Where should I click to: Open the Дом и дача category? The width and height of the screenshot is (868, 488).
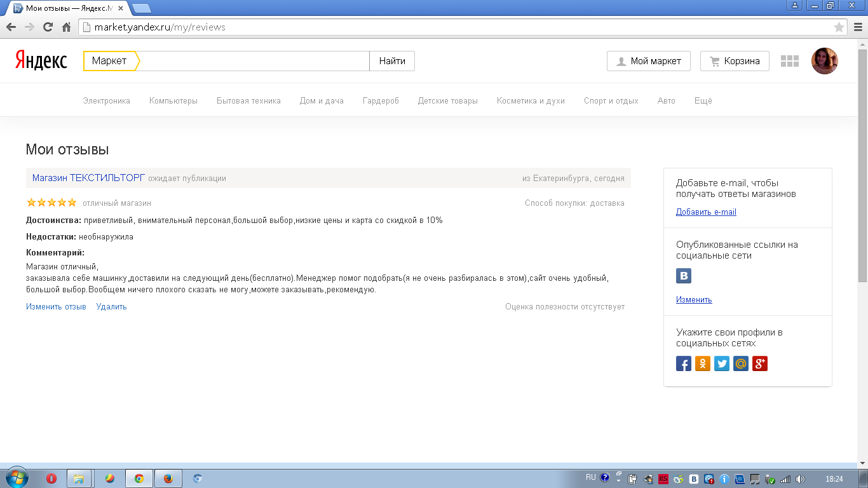tap(322, 100)
